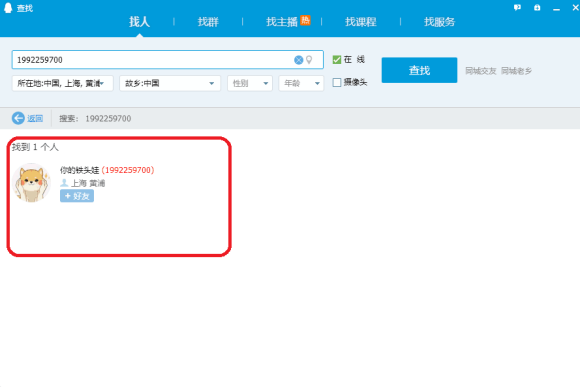The width and height of the screenshot is (580, 387).
Task: Switch to the 找课程 tab
Action: pyautogui.click(x=361, y=22)
